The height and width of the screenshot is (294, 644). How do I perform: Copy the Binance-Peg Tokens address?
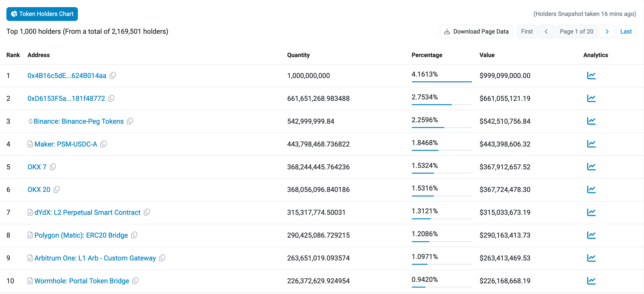click(130, 121)
